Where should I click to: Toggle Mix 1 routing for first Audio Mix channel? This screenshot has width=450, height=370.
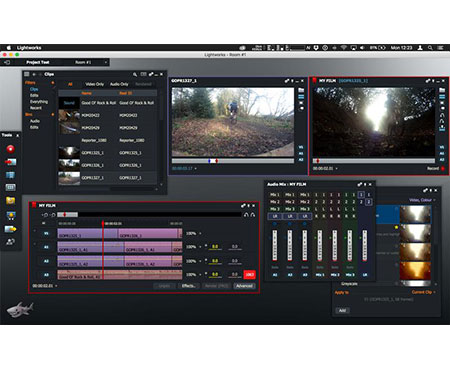pyautogui.click(x=275, y=195)
